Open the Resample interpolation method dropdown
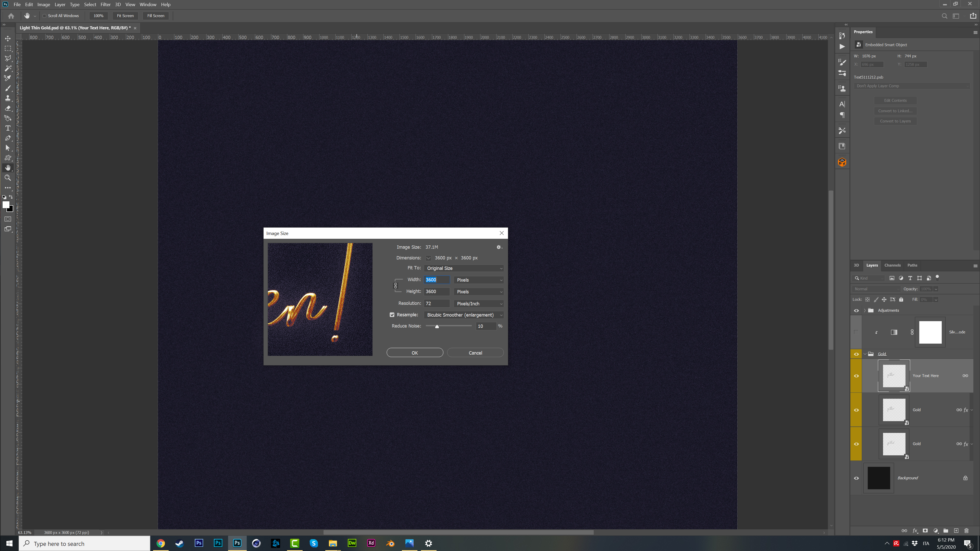Screen dimensions: 980x551 (x=463, y=315)
